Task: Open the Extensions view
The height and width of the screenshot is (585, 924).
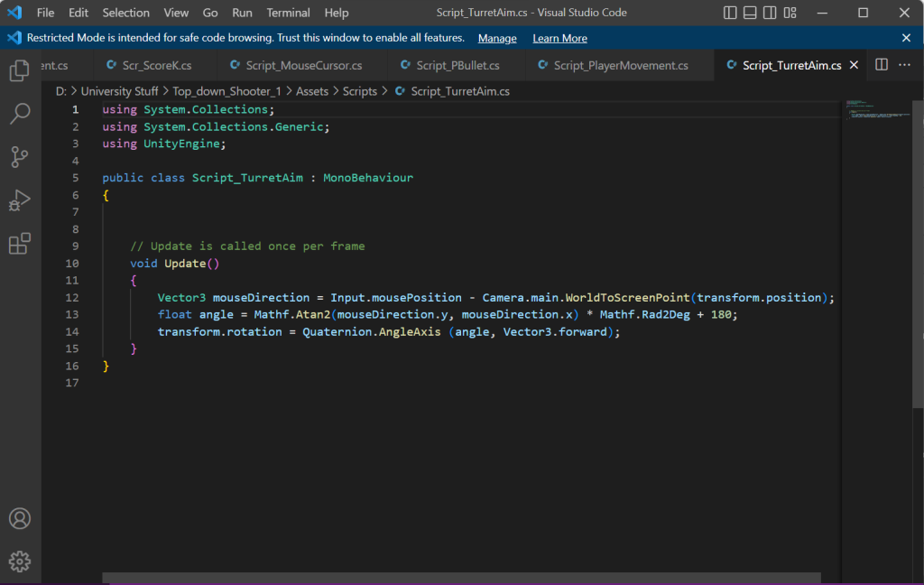Action: coord(20,244)
